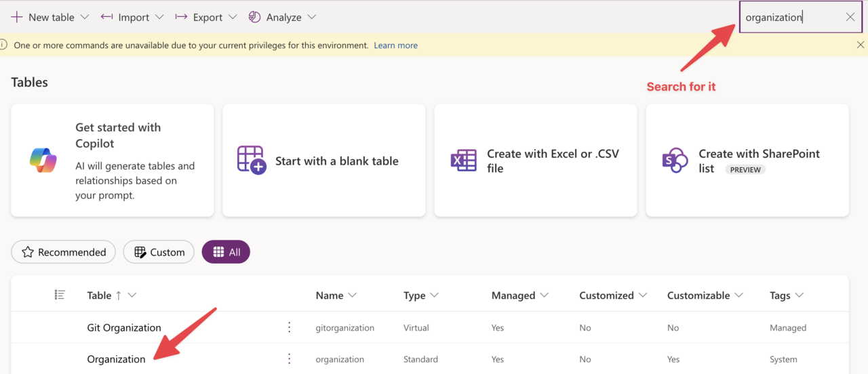Viewport: 868px width, 374px height.
Task: Clear the search box with X icon
Action: pyautogui.click(x=850, y=17)
